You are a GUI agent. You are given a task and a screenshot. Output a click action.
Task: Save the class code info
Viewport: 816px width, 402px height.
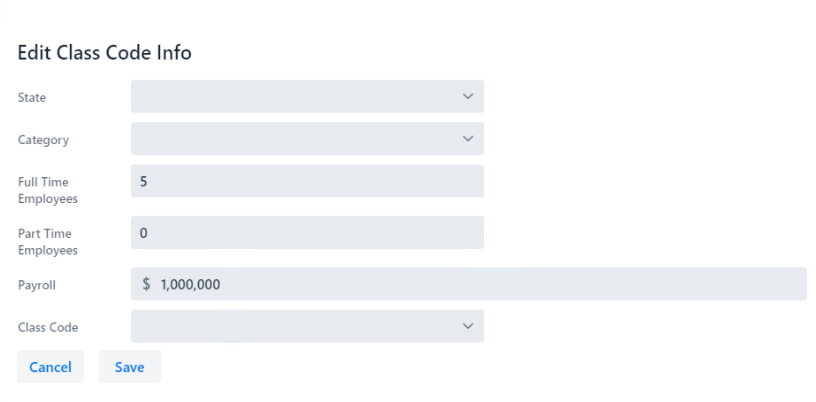(130, 367)
